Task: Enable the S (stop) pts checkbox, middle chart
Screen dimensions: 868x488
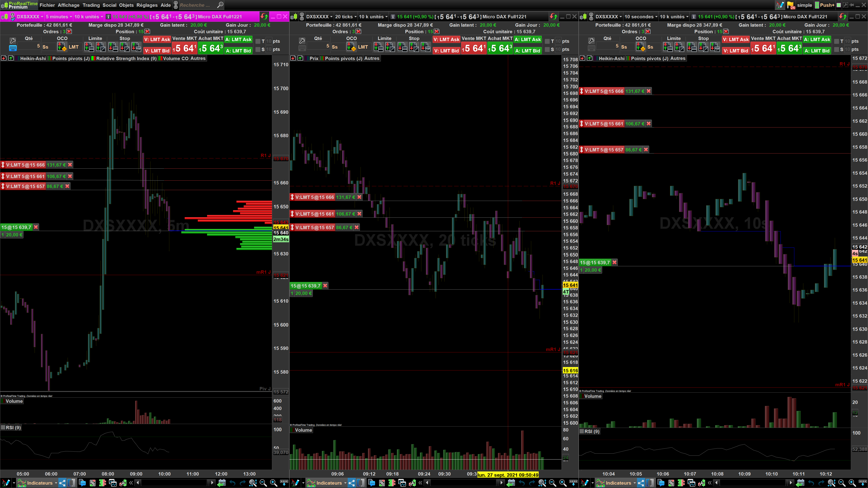Action: 547,50
